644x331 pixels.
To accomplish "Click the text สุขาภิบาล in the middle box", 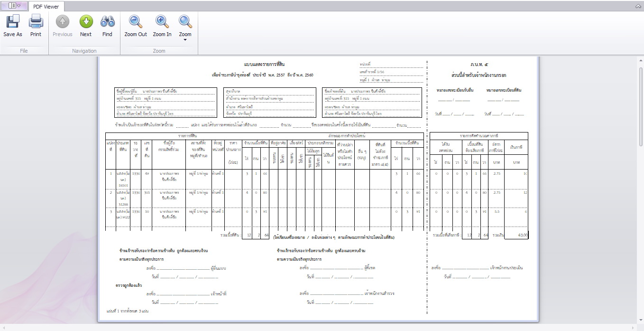I will point(233,91).
